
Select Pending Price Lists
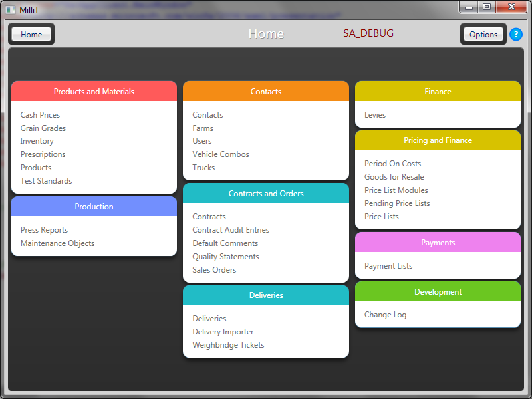click(397, 203)
